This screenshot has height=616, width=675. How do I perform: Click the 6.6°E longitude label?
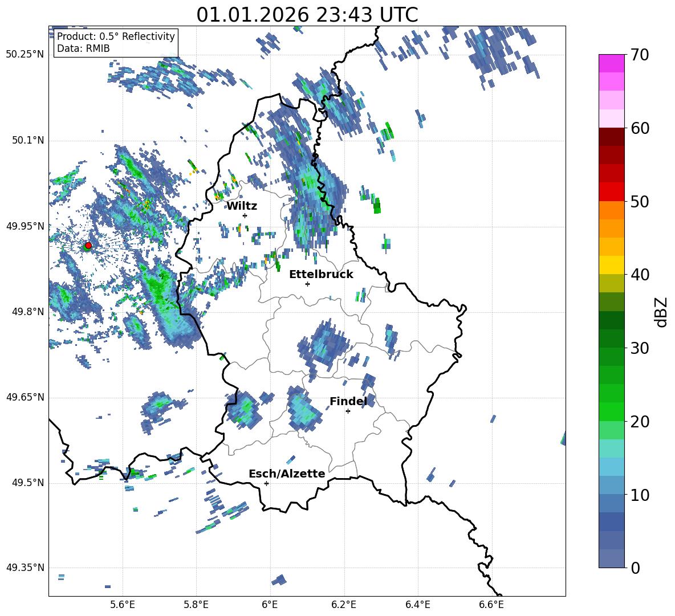click(x=491, y=605)
